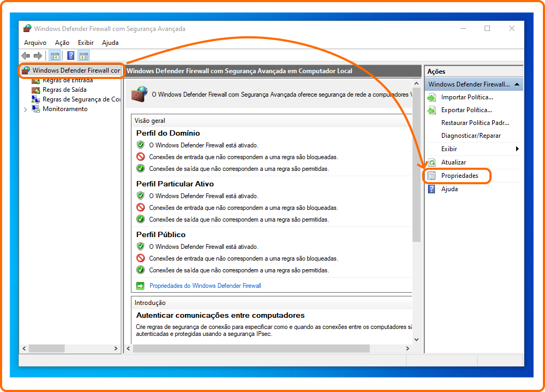Click the Perfil Público heading
The height and width of the screenshot is (392, 545).
coord(161,234)
